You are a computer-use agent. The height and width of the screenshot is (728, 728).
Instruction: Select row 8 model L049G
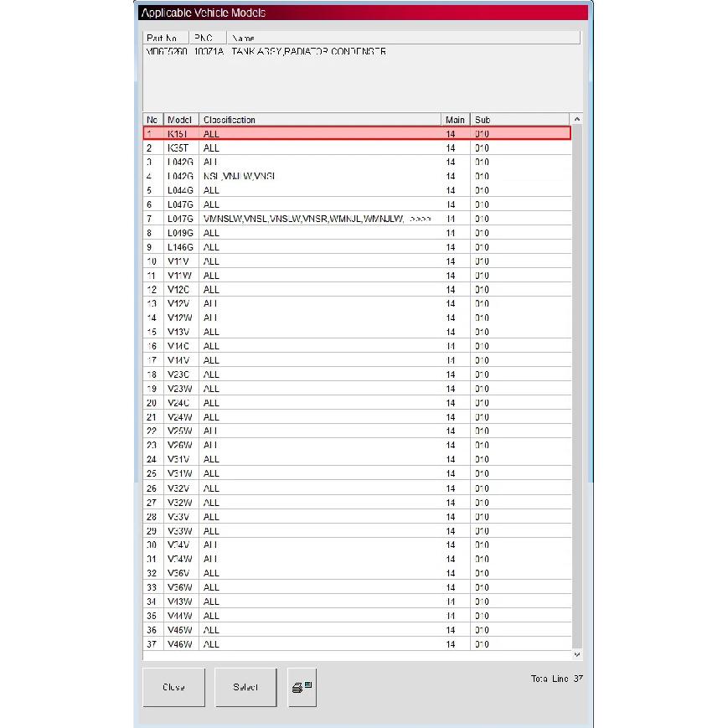point(357,233)
